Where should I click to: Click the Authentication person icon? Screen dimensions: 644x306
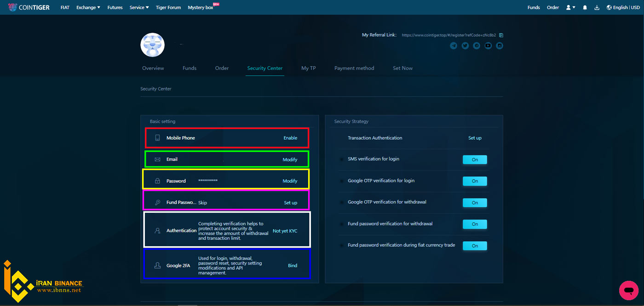click(157, 231)
